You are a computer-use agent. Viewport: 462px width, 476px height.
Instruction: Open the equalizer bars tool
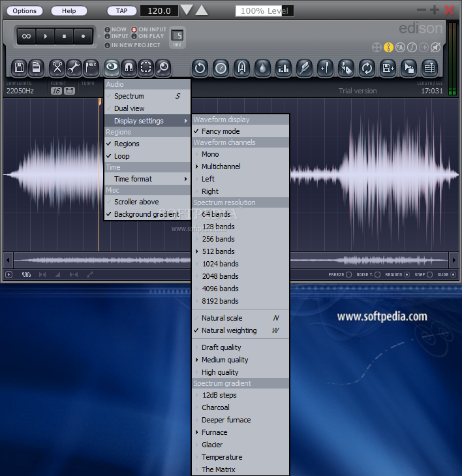[x=284, y=68]
